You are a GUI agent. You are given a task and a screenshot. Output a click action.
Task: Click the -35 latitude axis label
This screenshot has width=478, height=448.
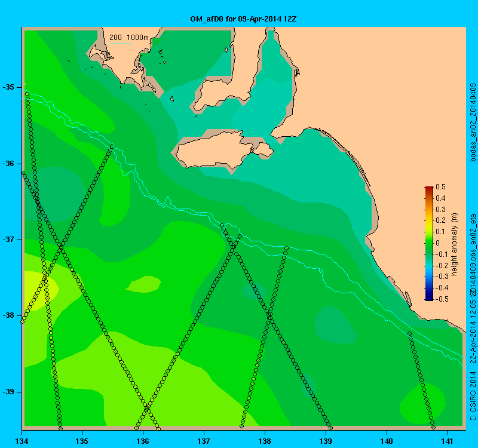8,87
